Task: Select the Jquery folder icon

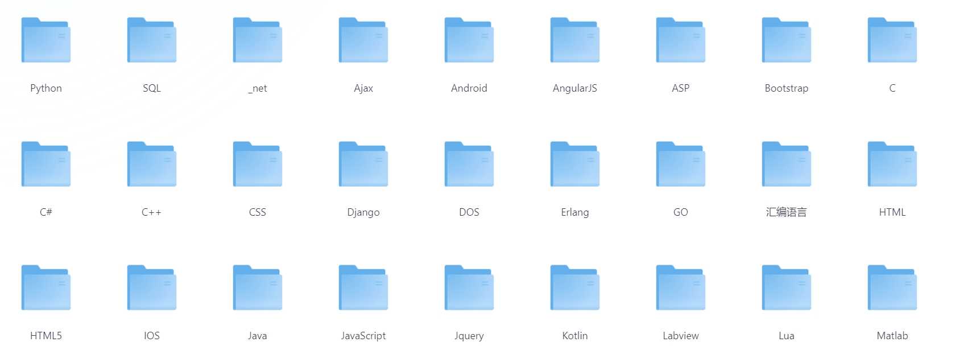Action: tap(469, 287)
